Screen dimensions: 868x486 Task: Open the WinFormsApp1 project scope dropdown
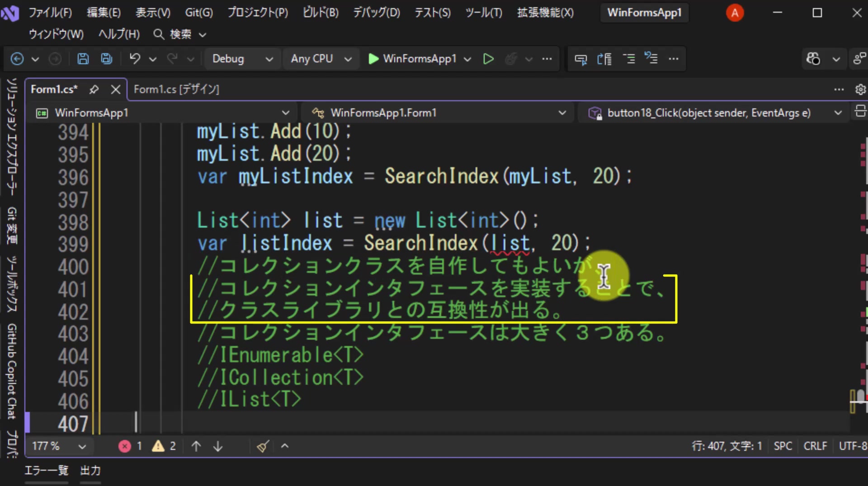click(x=163, y=113)
